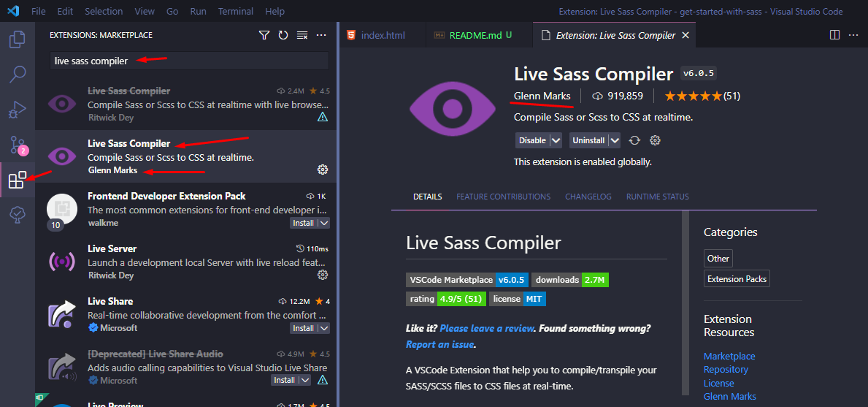Open the Please leave a review link

487,328
